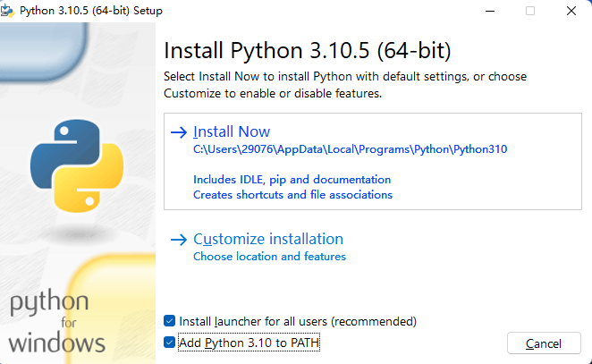
Task: Click the large Python logo on the left
Action: pyautogui.click(x=77, y=165)
